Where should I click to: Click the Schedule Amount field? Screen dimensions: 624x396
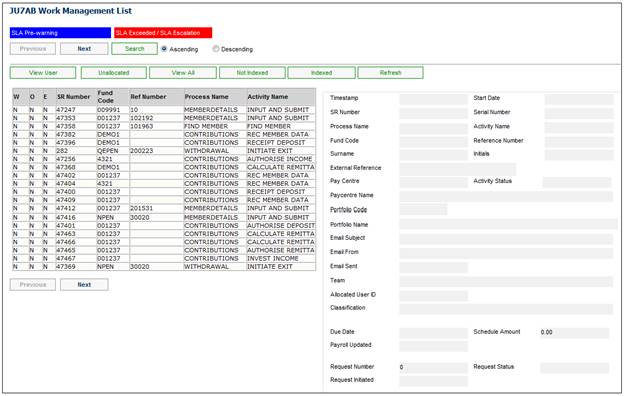click(x=574, y=333)
